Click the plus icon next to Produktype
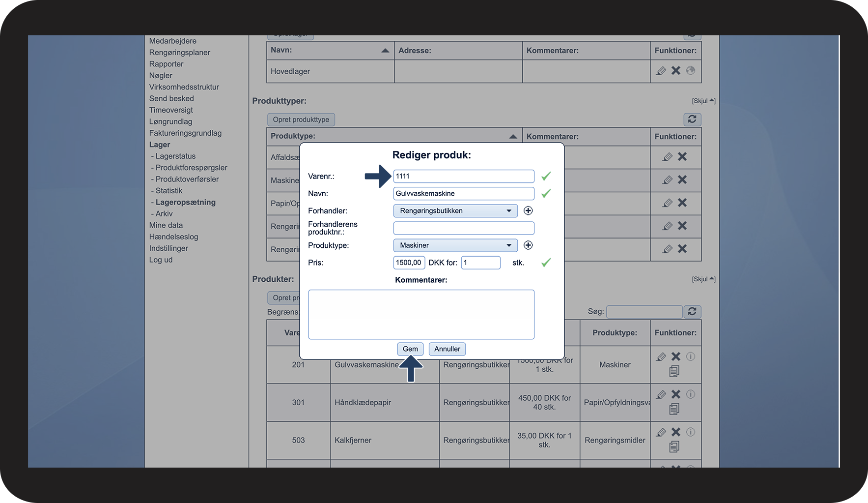The height and width of the screenshot is (503, 868). point(528,245)
